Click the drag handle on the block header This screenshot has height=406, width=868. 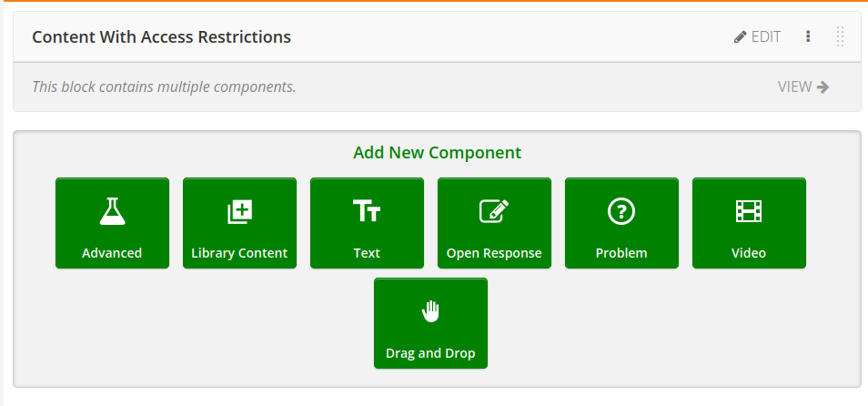click(x=840, y=37)
